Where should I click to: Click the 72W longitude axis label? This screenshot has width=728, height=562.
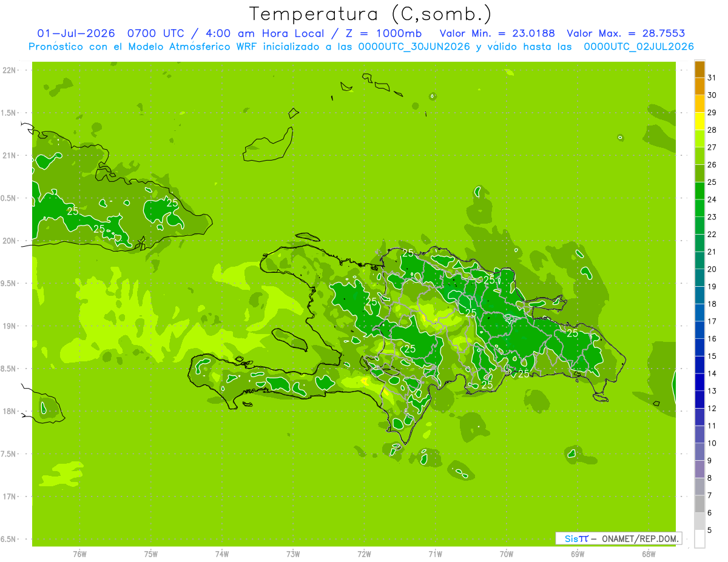(x=364, y=554)
